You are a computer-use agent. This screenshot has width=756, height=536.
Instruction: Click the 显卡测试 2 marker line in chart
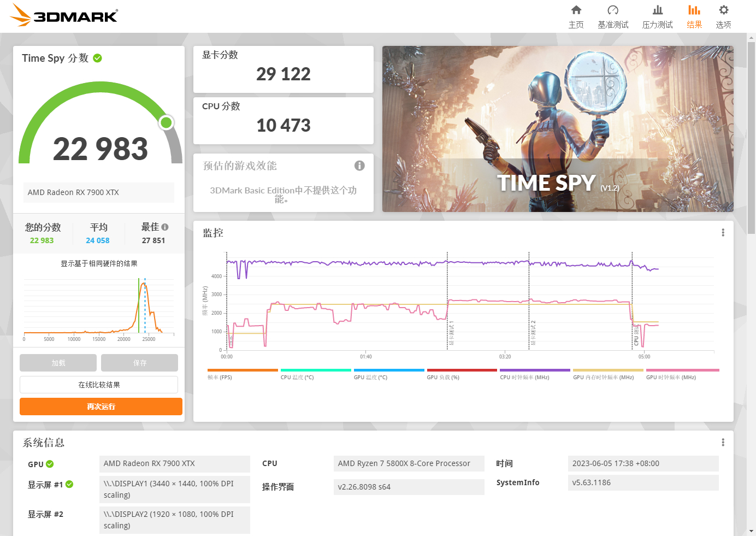529,301
